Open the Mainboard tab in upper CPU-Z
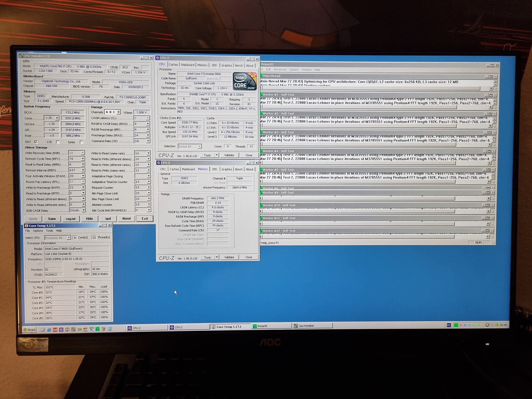Image resolution: width=532 pixels, height=399 pixels. coord(188,65)
